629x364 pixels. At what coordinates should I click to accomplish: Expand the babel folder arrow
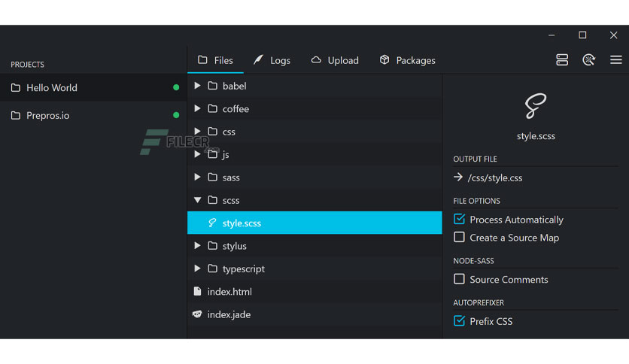pos(197,86)
